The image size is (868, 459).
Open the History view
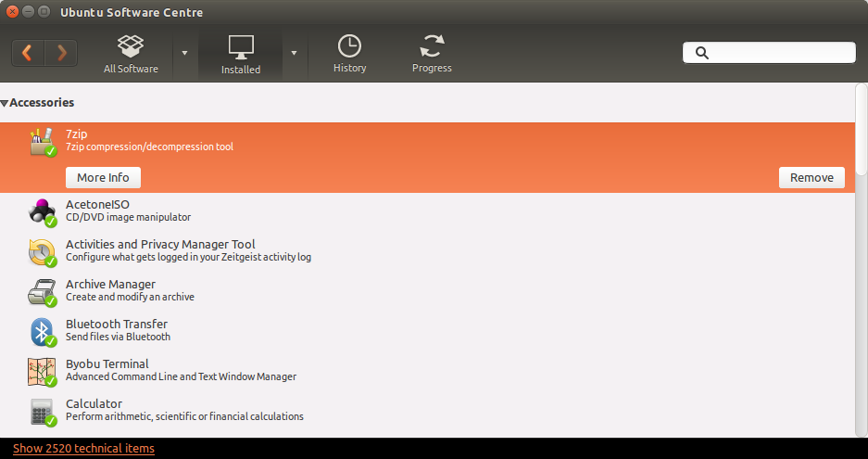349,54
